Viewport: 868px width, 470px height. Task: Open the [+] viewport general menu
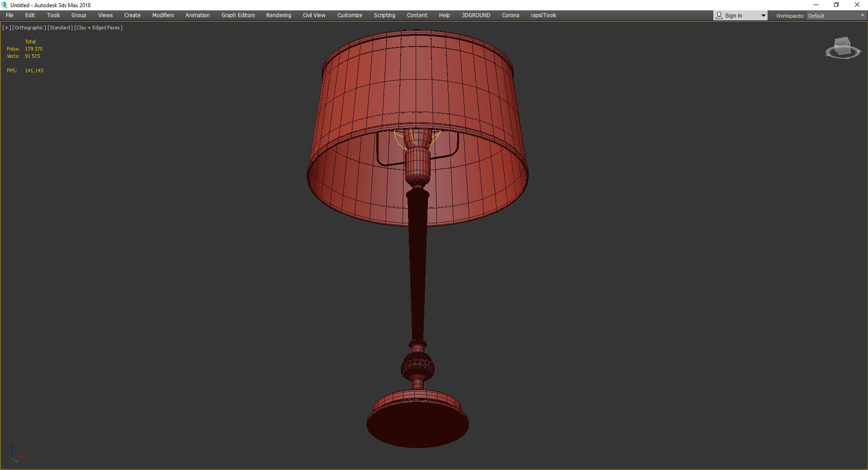pyautogui.click(x=6, y=28)
